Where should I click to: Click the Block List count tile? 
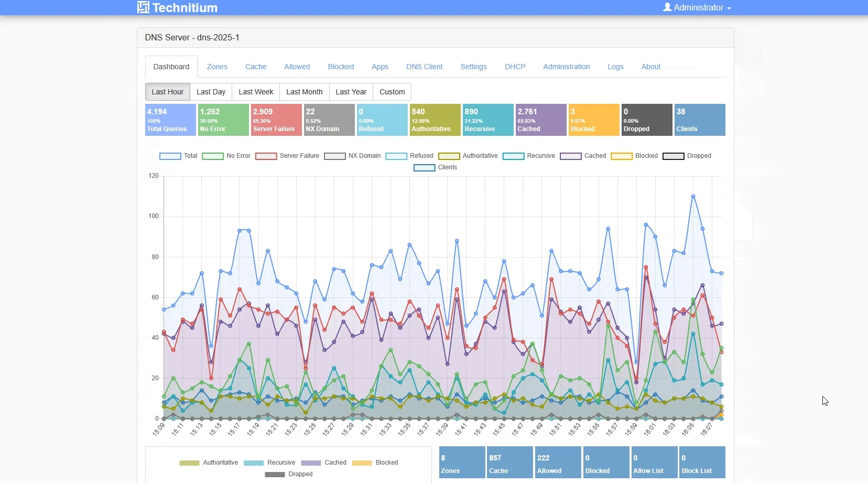pos(702,463)
